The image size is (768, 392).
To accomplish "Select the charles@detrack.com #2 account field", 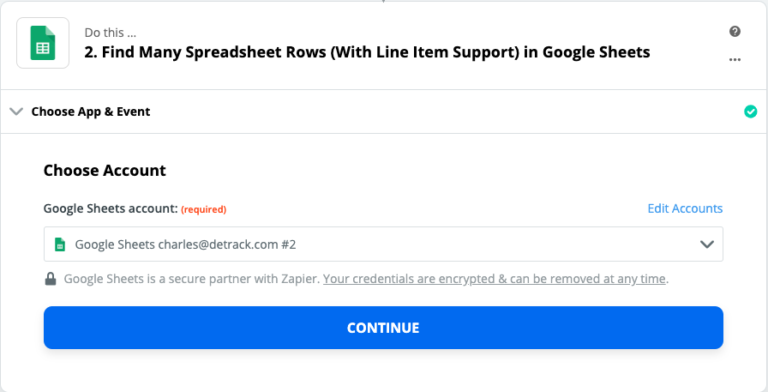I will pos(384,244).
